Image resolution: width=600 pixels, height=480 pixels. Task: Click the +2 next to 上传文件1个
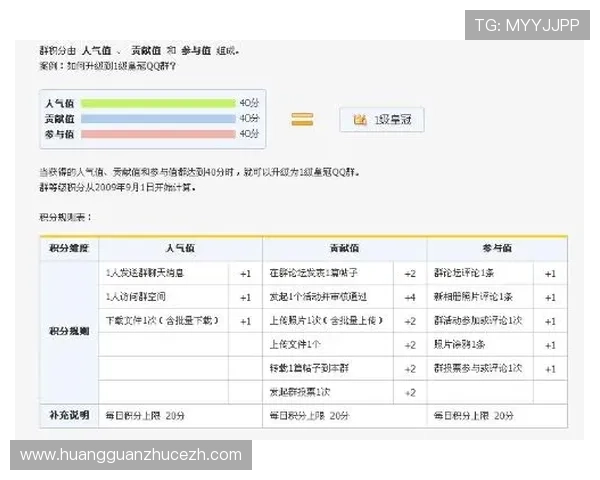410,345
